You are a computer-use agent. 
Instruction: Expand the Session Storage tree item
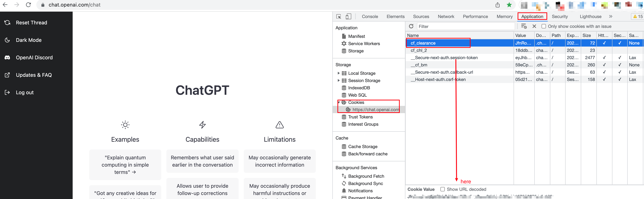[x=339, y=81]
